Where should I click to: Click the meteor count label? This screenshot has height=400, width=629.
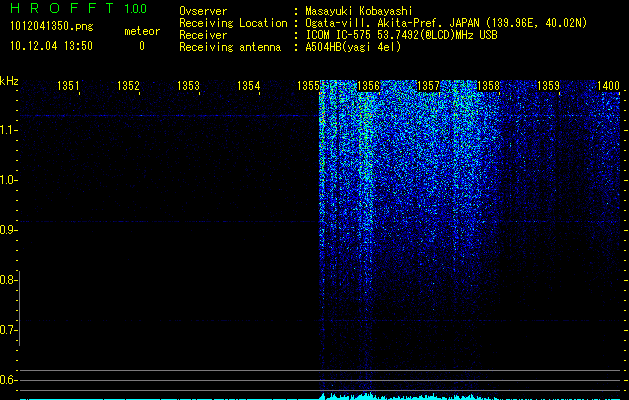[142, 31]
